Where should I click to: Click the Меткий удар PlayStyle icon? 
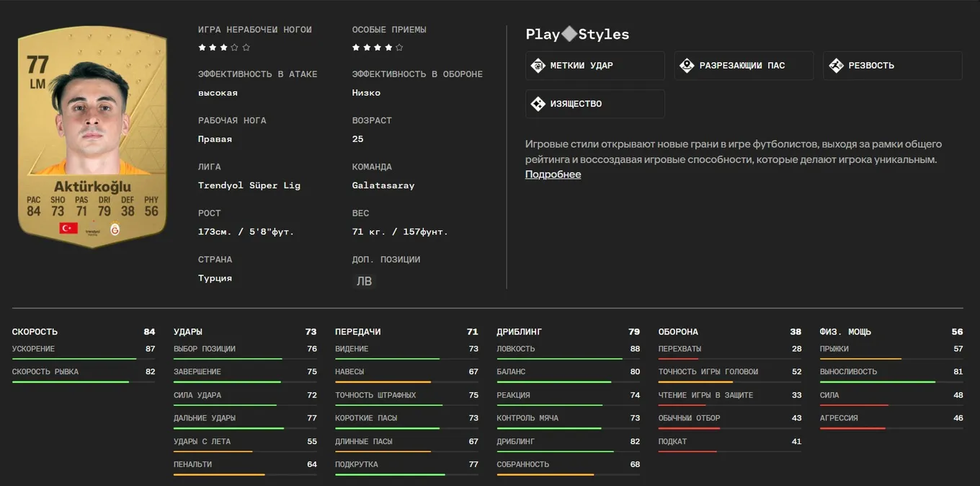538,66
